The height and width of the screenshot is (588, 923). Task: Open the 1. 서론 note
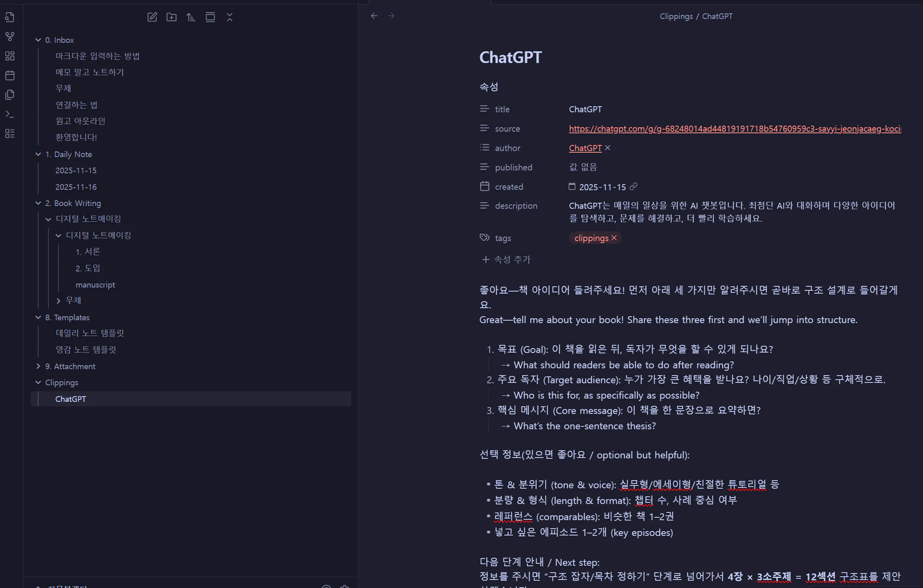pyautogui.click(x=88, y=252)
